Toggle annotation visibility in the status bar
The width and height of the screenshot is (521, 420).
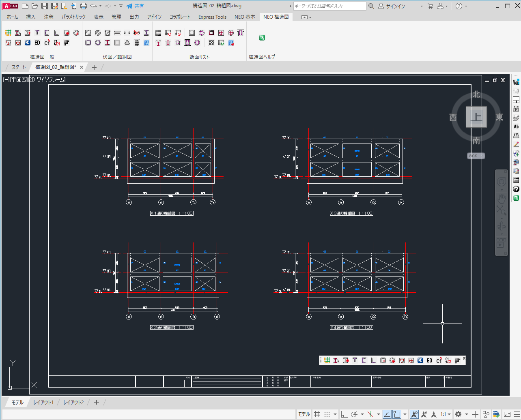[x=414, y=414]
